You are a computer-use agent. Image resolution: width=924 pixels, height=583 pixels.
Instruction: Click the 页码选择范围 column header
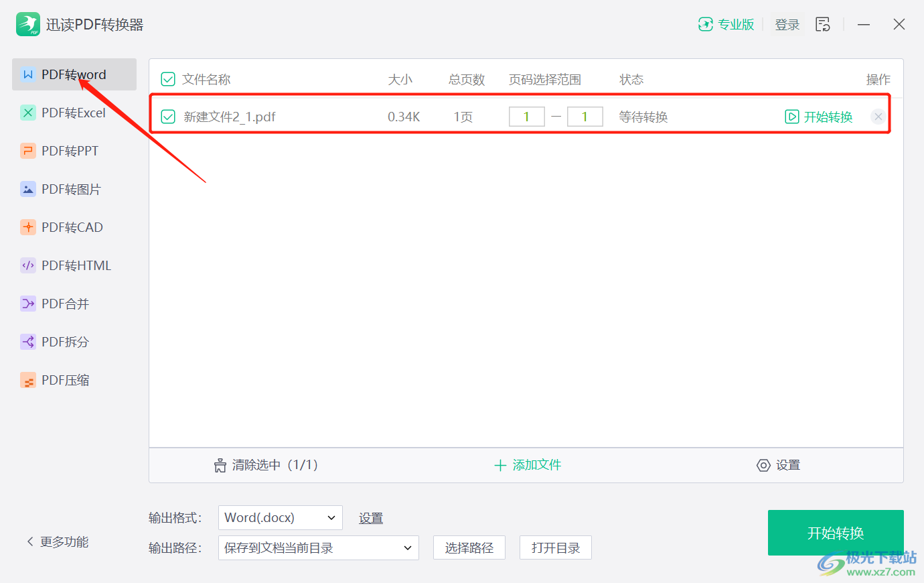pyautogui.click(x=545, y=80)
